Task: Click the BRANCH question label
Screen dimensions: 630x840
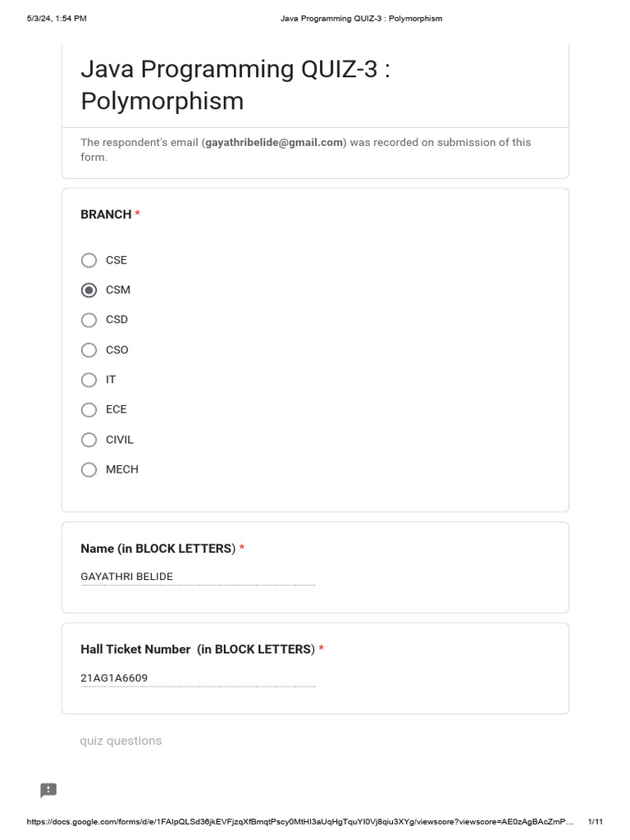Action: (x=106, y=214)
